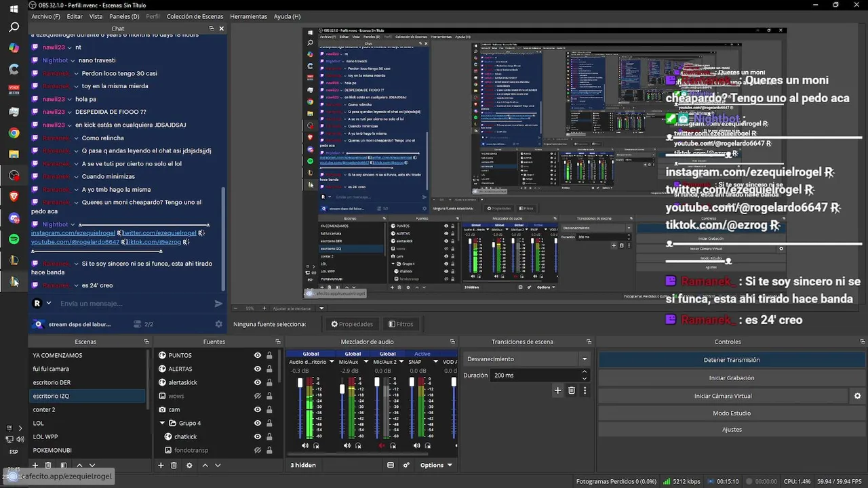Open the Mic/Aux channel menu arrow

click(x=366, y=362)
